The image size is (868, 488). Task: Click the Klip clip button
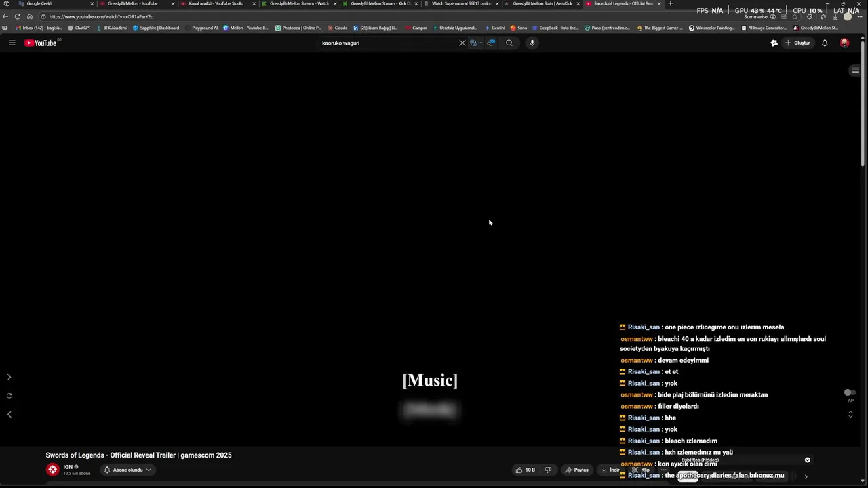tap(641, 470)
